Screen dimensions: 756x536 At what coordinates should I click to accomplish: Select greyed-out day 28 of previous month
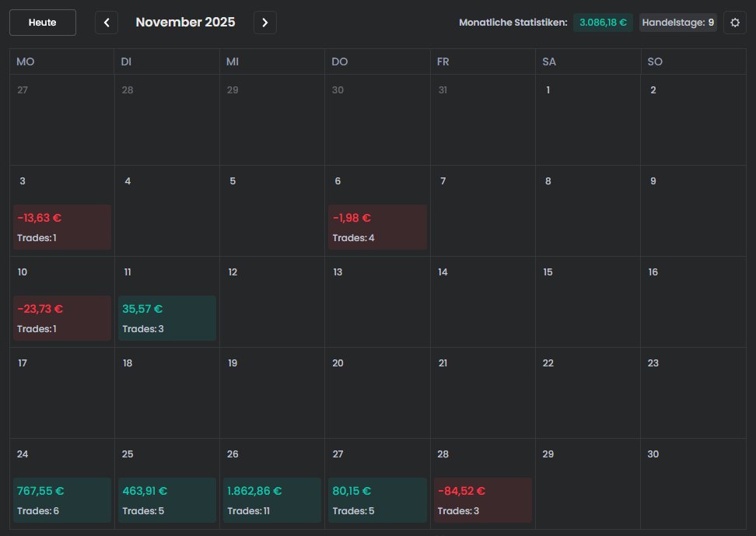pos(167,120)
